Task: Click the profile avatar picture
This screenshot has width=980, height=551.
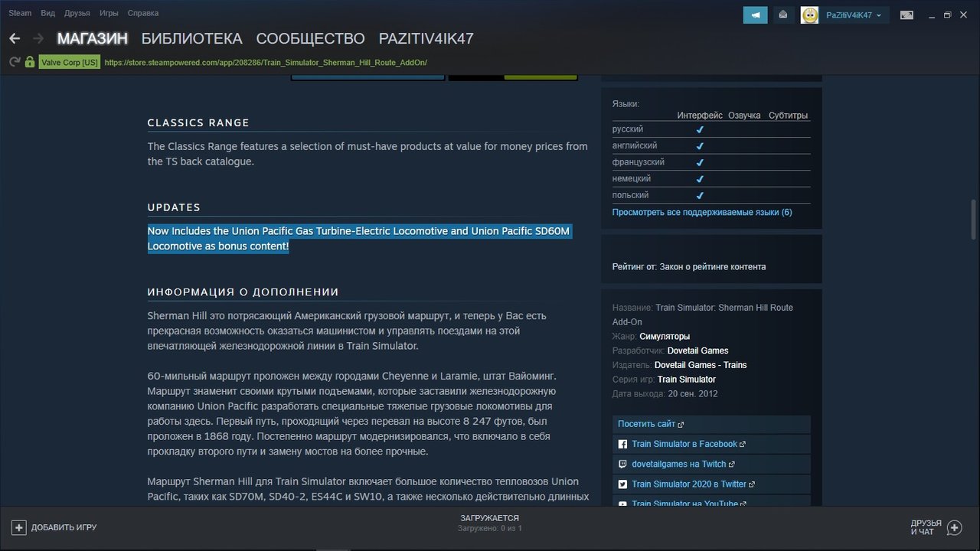Action: point(809,15)
